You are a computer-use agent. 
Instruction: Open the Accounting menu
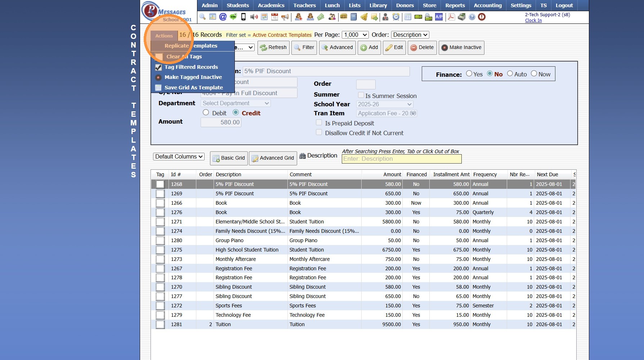(x=487, y=5)
